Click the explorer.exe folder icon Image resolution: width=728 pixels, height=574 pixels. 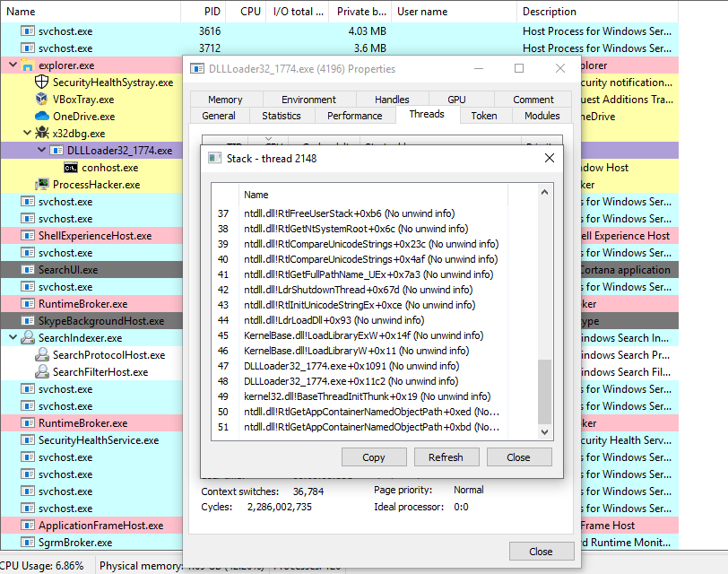coord(28,65)
